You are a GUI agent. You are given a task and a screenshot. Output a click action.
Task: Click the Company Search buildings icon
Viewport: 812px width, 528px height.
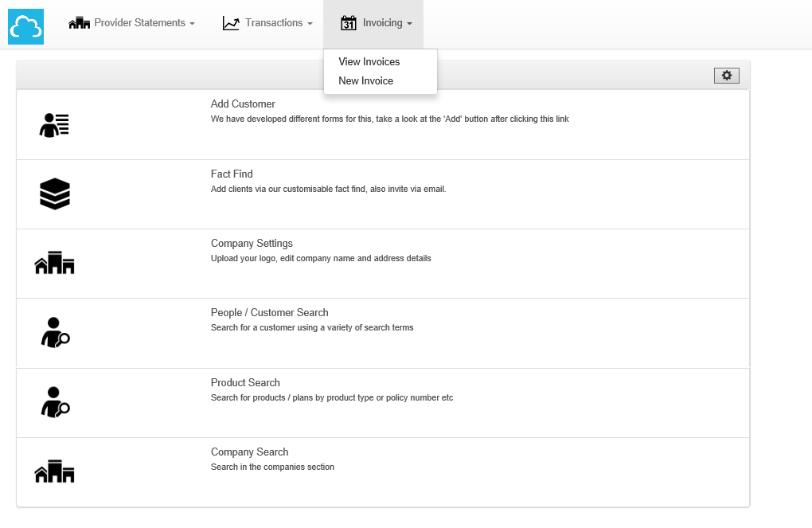(54, 471)
